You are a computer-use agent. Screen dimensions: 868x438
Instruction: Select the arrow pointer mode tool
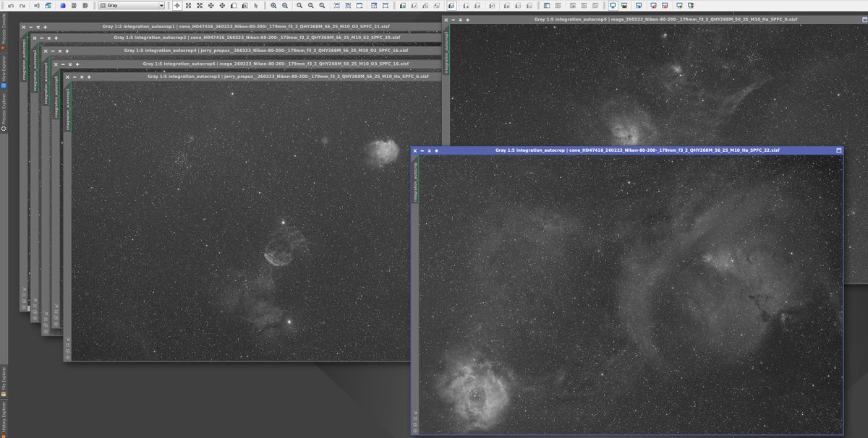[x=256, y=5]
